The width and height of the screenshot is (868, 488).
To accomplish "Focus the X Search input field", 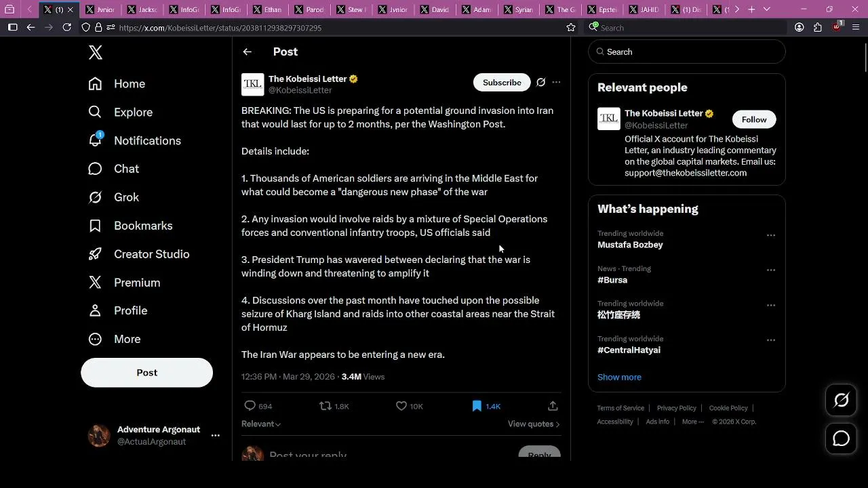I will tap(686, 52).
